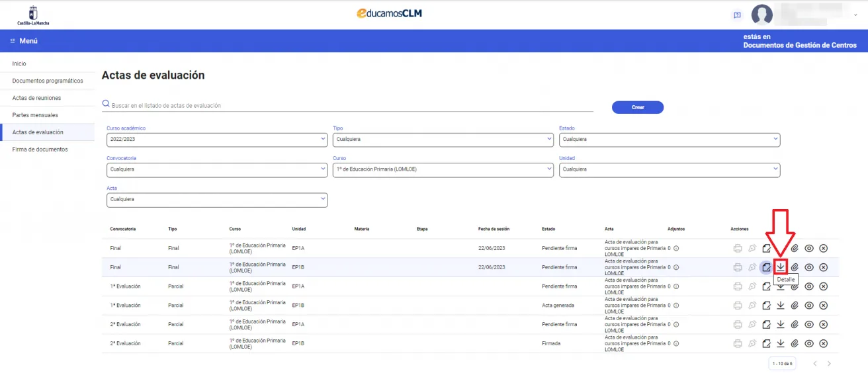The height and width of the screenshot is (379, 868).
Task: Click the info icon next to Adjuntos in the first row
Action: pyautogui.click(x=676, y=249)
